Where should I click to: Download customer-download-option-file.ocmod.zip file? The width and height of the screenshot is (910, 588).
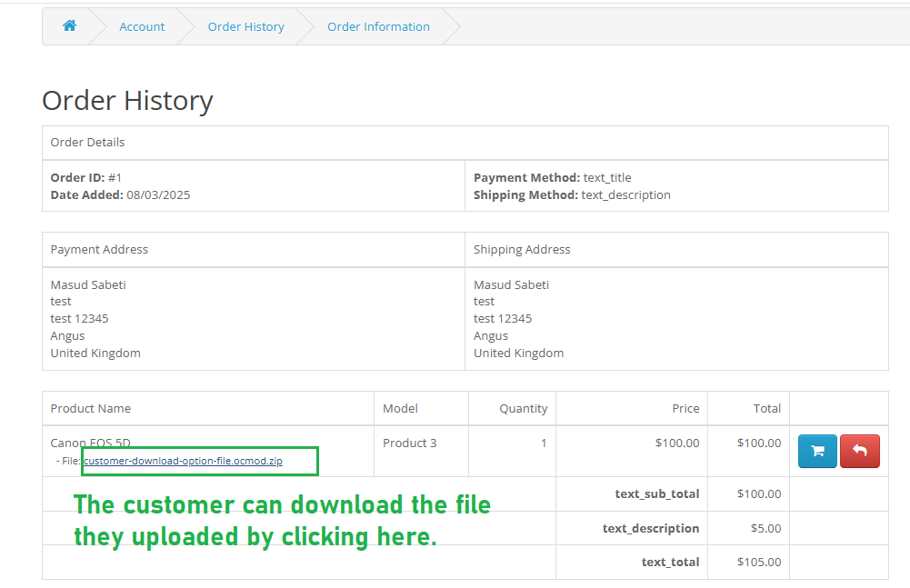pos(183,461)
